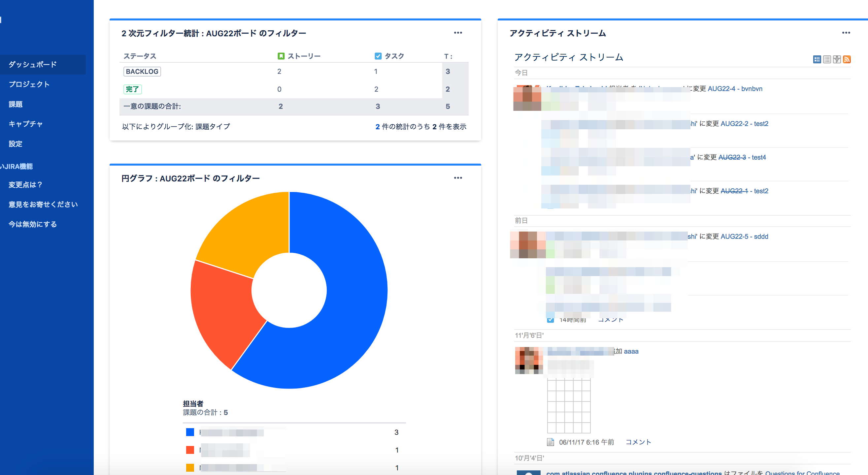Click 完了 task count 2
The width and height of the screenshot is (868, 475).
click(x=376, y=89)
